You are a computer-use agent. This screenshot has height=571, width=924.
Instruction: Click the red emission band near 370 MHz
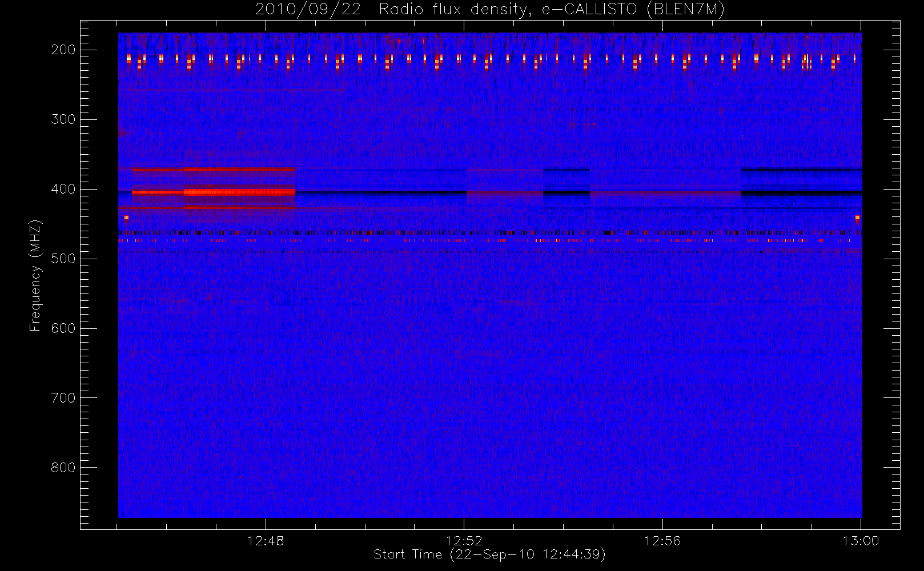coord(214,170)
